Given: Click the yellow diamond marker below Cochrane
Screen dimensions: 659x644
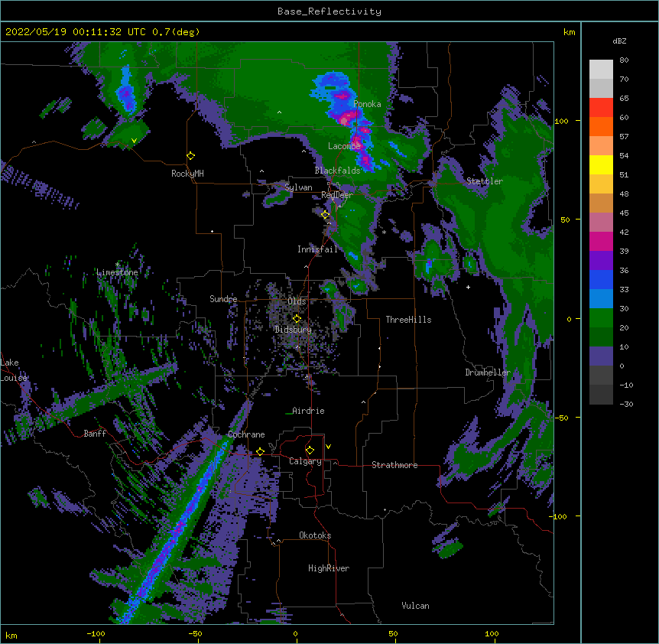Looking at the screenshot, I should click(x=260, y=452).
